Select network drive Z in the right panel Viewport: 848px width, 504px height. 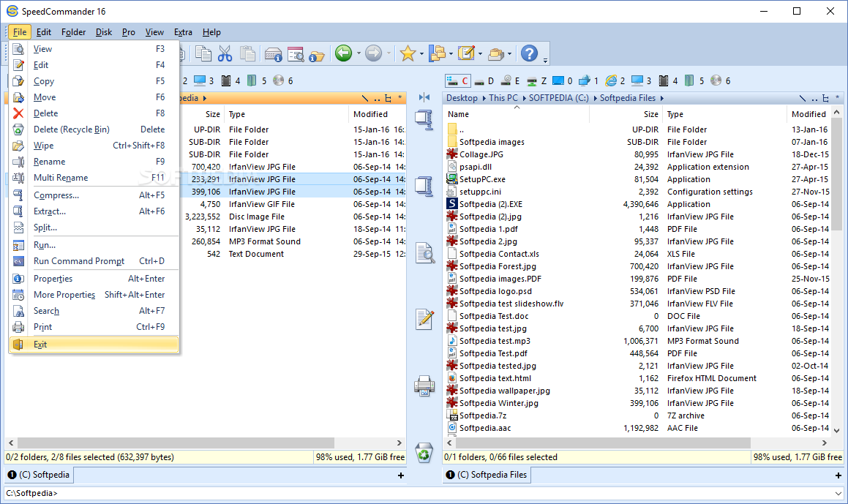point(536,80)
